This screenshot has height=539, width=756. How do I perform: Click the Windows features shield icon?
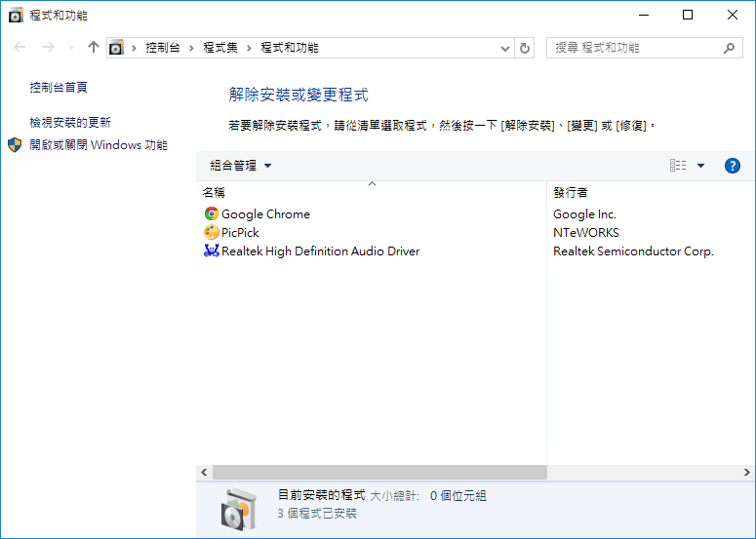coord(15,144)
